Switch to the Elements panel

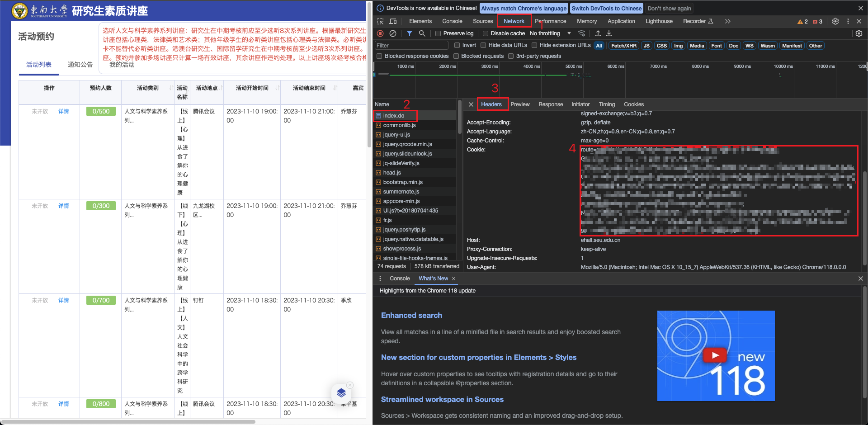click(x=420, y=21)
